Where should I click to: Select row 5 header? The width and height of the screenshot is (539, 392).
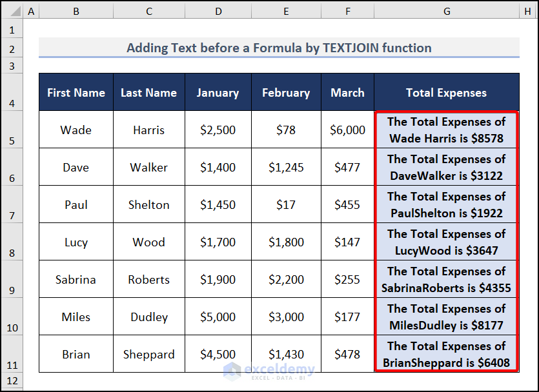point(12,130)
